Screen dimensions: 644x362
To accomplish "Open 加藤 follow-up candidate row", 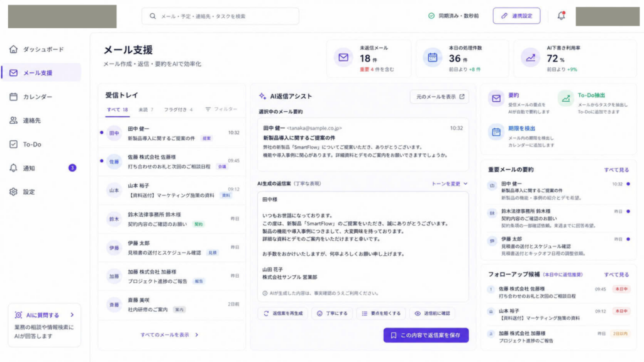I will [x=558, y=337].
